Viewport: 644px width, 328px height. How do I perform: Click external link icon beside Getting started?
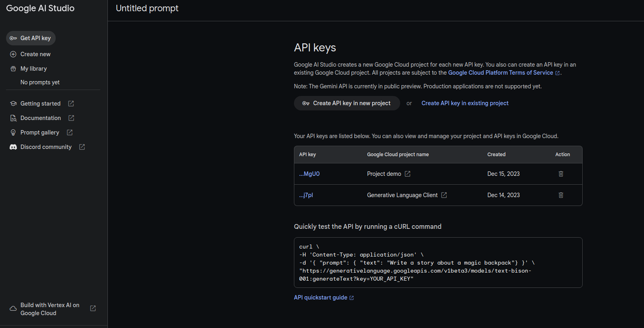click(x=71, y=104)
